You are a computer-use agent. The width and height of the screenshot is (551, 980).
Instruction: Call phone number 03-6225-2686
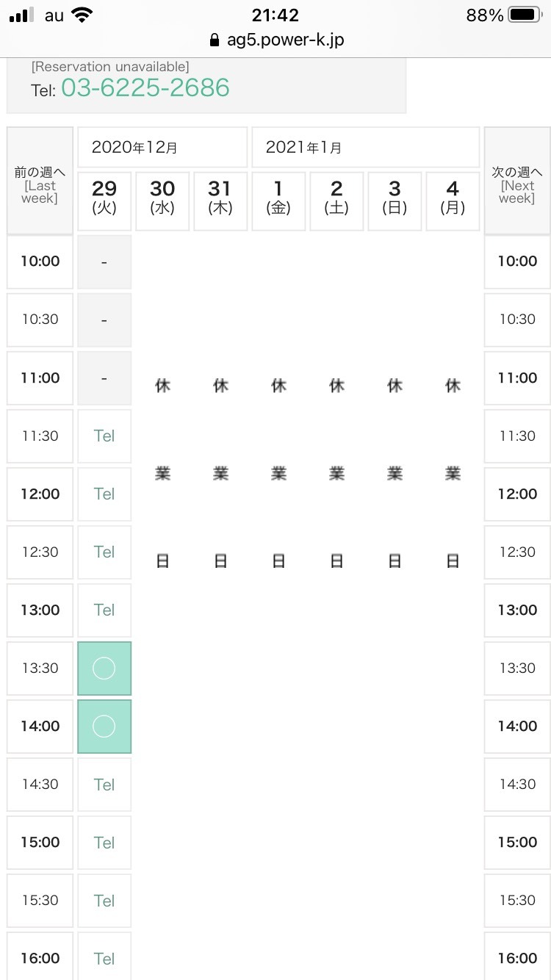(x=145, y=88)
